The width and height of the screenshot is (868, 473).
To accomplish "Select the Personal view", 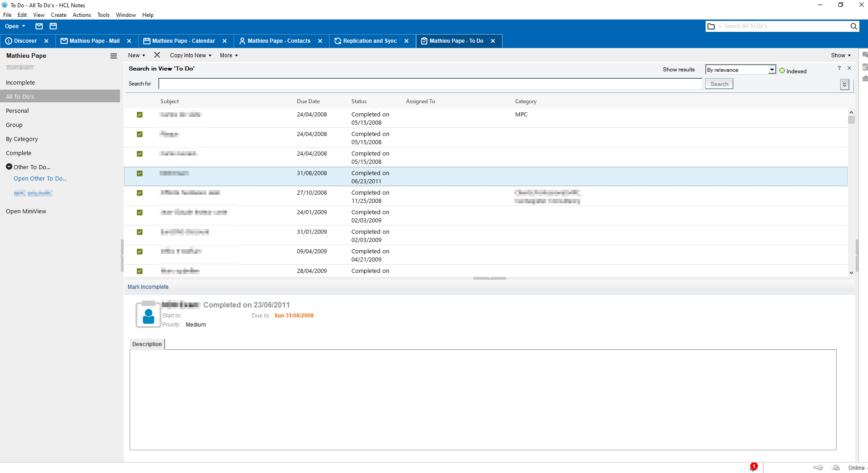I will [x=17, y=111].
